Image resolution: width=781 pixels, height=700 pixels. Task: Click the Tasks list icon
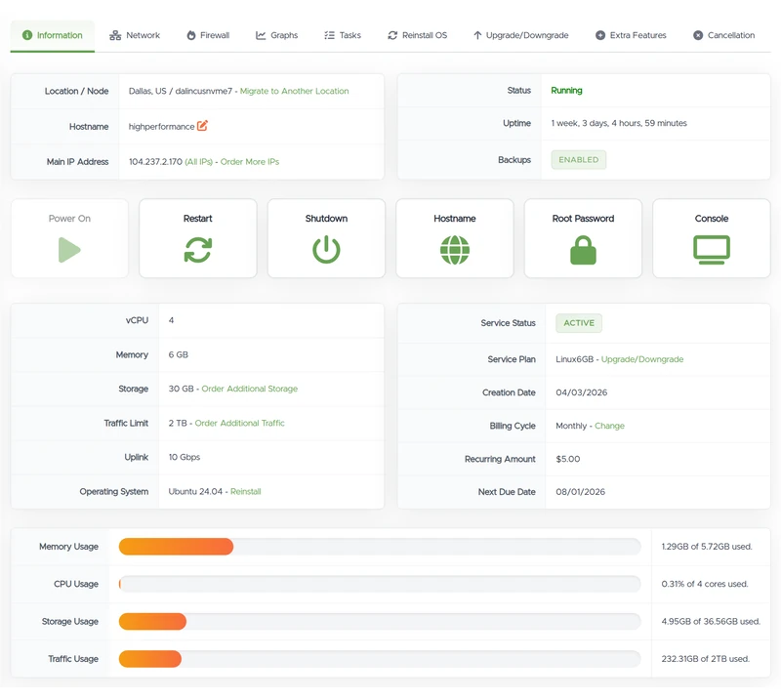coord(329,35)
